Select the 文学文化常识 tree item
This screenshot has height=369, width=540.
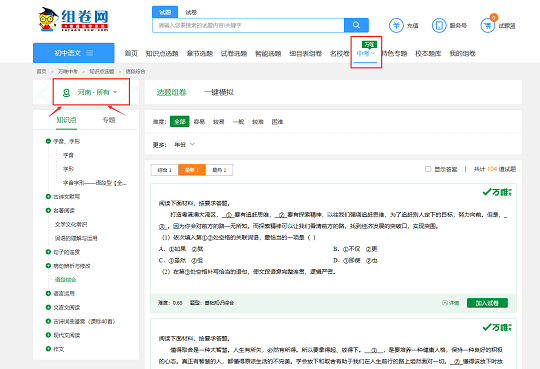[71, 224]
